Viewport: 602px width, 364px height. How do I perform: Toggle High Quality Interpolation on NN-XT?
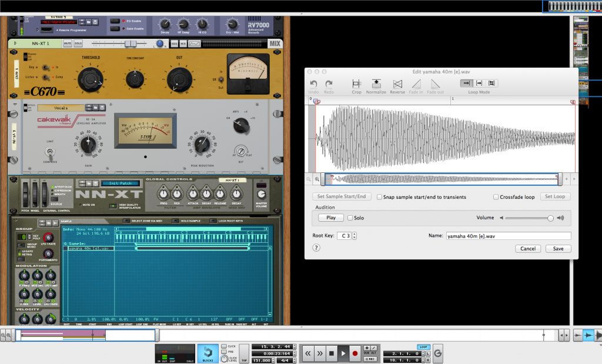tap(113, 206)
